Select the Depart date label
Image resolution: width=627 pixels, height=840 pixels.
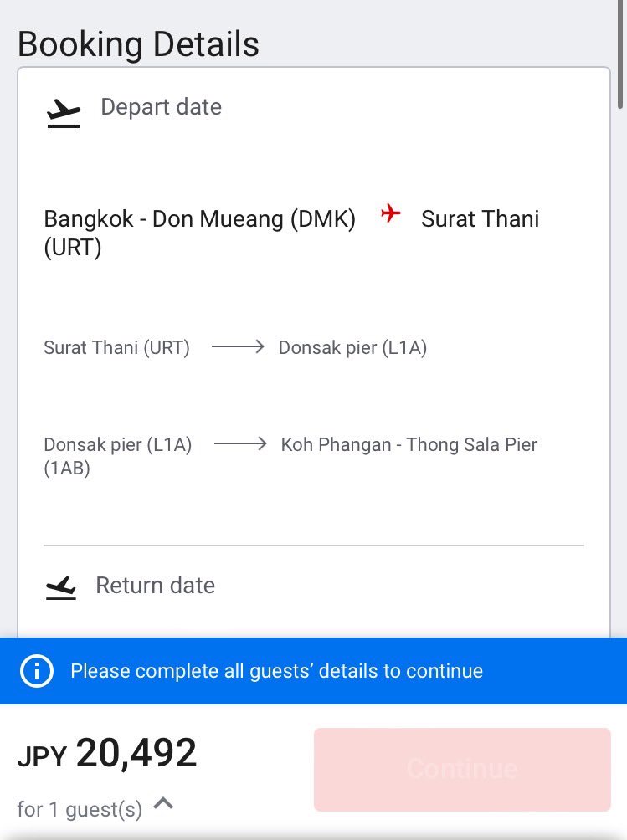[x=161, y=107]
